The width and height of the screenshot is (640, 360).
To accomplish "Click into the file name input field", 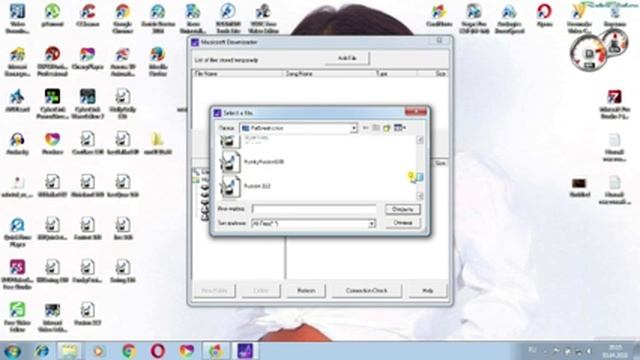I will pos(314,209).
